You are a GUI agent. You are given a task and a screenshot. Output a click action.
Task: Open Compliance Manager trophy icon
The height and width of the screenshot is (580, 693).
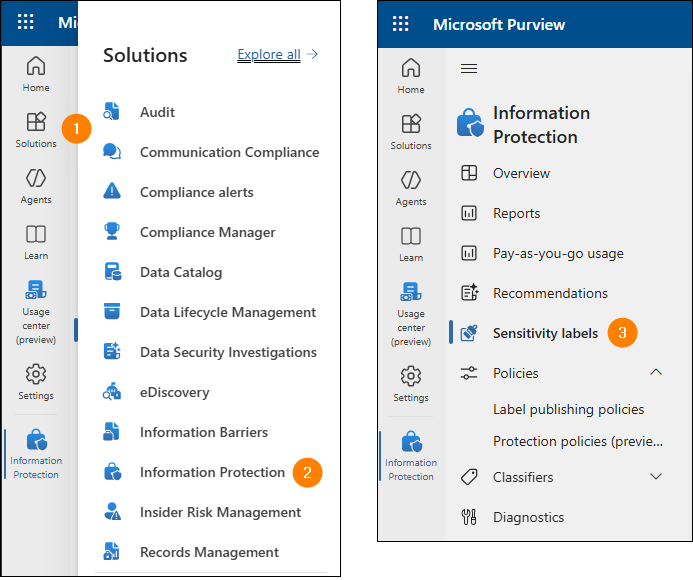pyautogui.click(x=112, y=232)
